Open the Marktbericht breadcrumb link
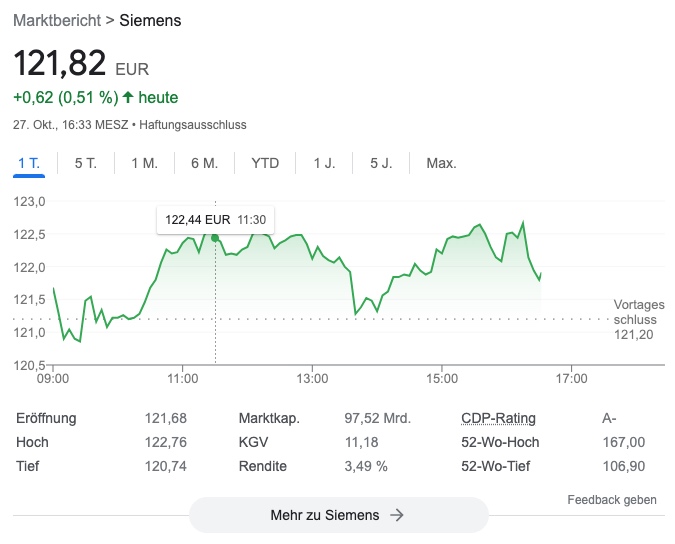 pyautogui.click(x=57, y=20)
